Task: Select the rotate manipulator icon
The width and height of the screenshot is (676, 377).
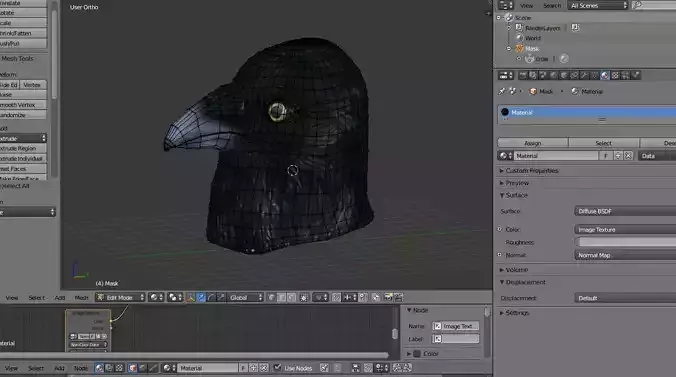Action: [x=211, y=297]
